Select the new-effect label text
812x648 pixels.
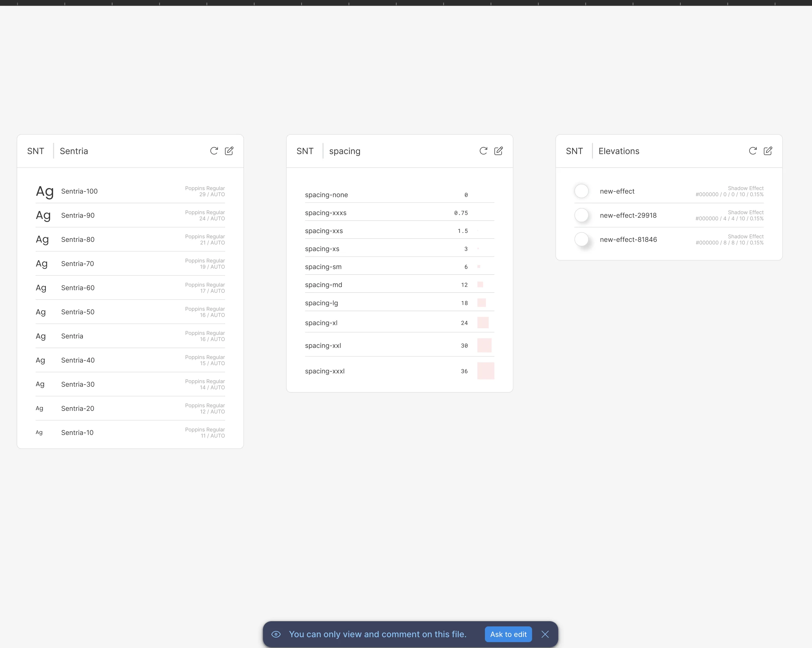coord(617,191)
